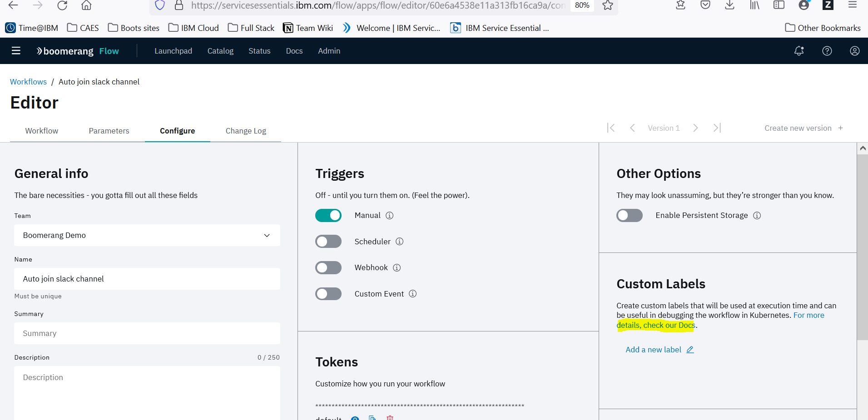The image size is (868, 420).
Task: Show site info via the padlock icon
Action: click(179, 5)
